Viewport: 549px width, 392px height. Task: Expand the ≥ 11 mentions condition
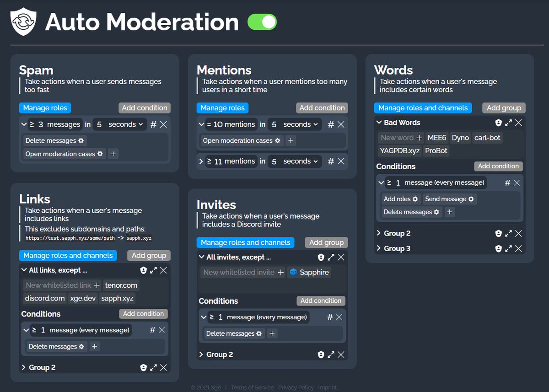tap(201, 161)
